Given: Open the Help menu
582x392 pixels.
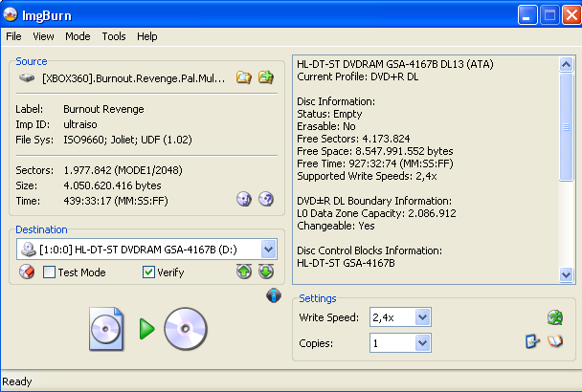Looking at the screenshot, I should point(146,36).
